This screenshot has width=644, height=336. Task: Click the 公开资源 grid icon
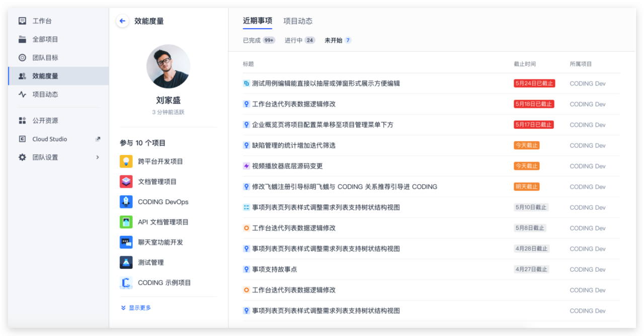pos(22,121)
